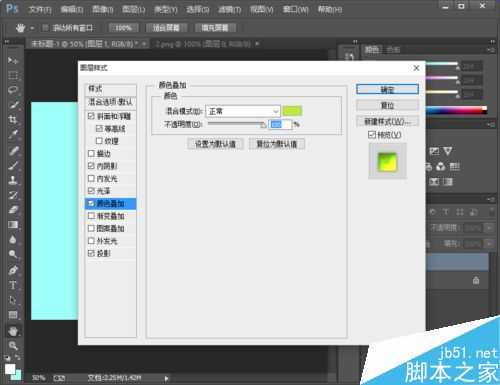This screenshot has height=385, width=500.
Task: Toggle the 预览(V) preview checkbox
Action: click(372, 134)
